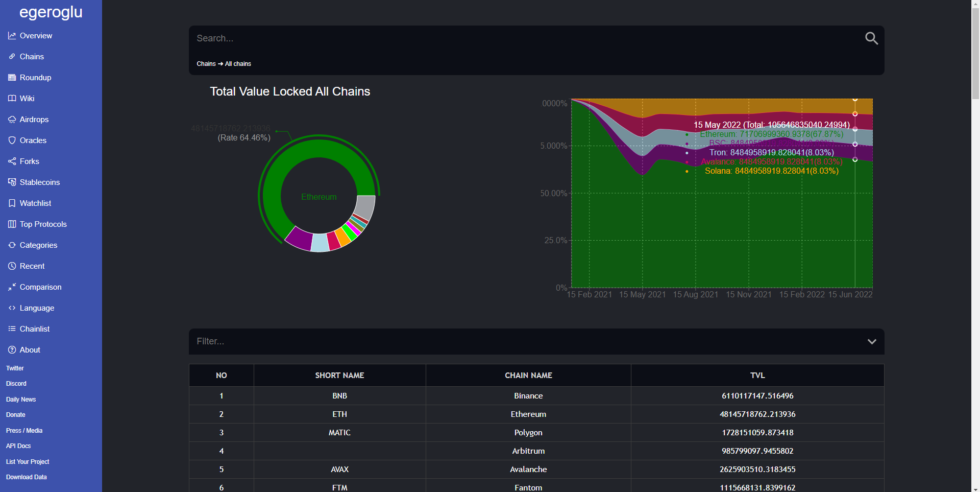Visit the API Docs page

point(18,446)
